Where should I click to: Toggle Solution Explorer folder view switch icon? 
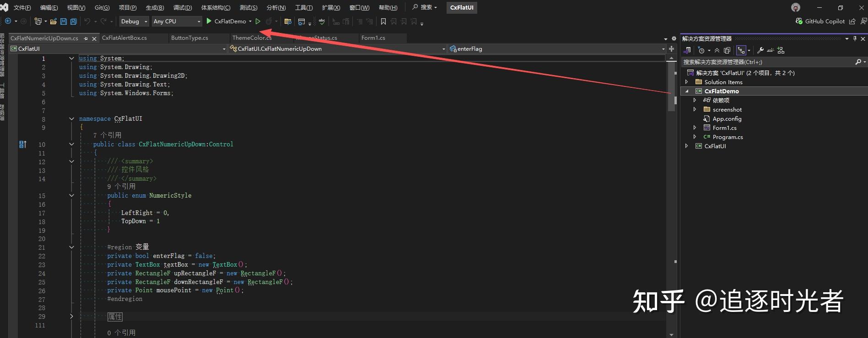pos(688,50)
